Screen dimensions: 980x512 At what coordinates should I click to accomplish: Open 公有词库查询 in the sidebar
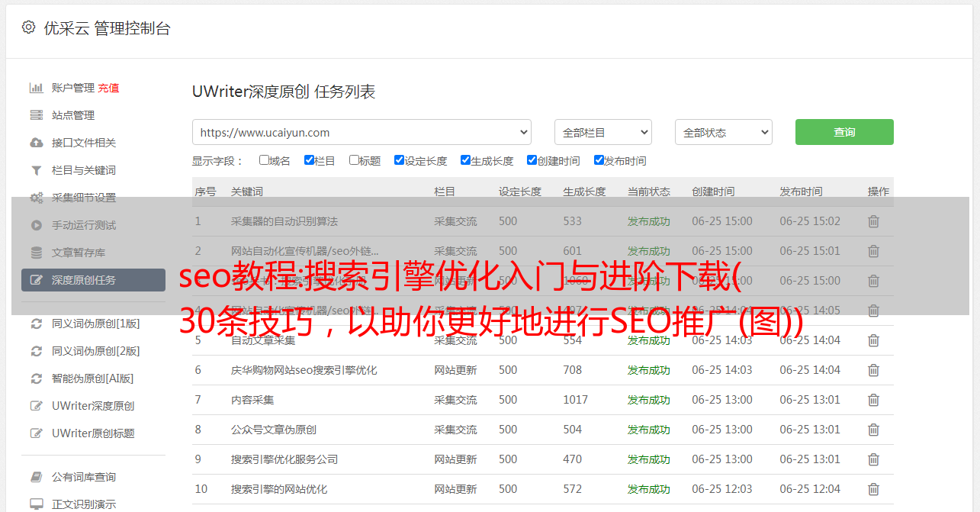[x=84, y=477]
